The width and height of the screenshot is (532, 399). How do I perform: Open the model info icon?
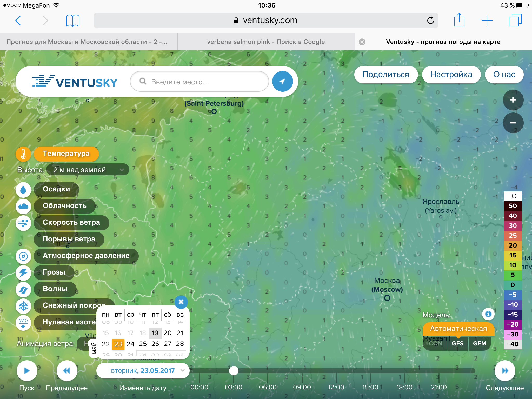488,314
